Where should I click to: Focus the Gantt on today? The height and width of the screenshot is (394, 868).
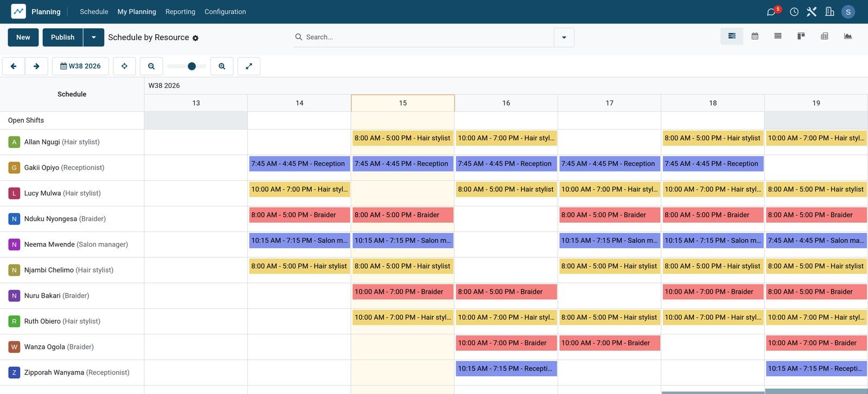124,66
